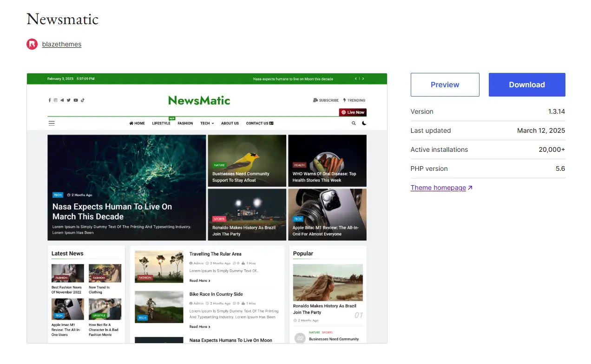The image size is (591, 364).
Task: Click the Twitter bird icon
Action: pyautogui.click(x=69, y=100)
